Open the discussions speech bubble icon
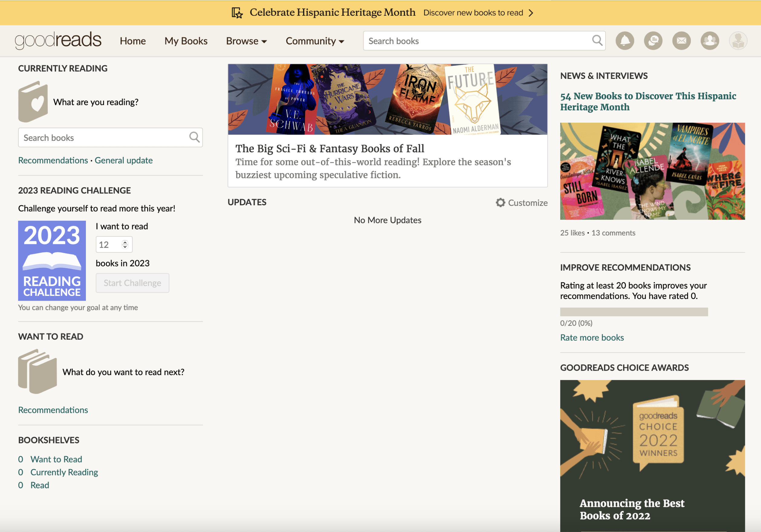The image size is (761, 532). click(x=653, y=41)
